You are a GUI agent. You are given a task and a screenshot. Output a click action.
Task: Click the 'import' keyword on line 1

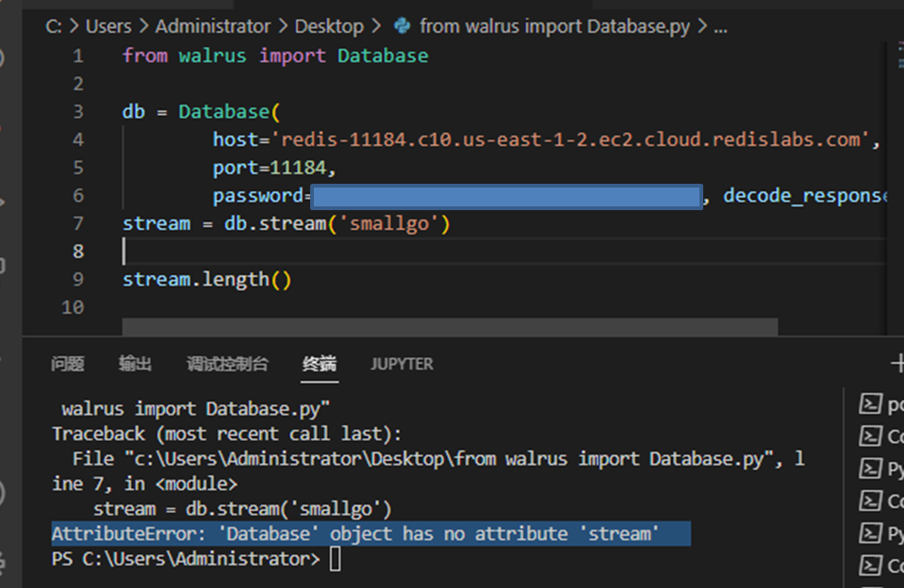pos(291,56)
